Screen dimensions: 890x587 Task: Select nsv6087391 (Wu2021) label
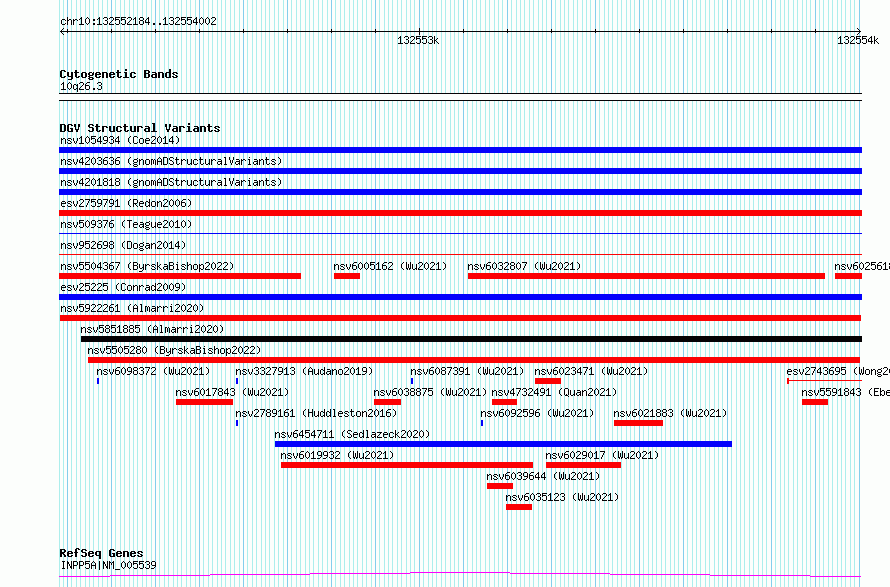pyautogui.click(x=467, y=371)
